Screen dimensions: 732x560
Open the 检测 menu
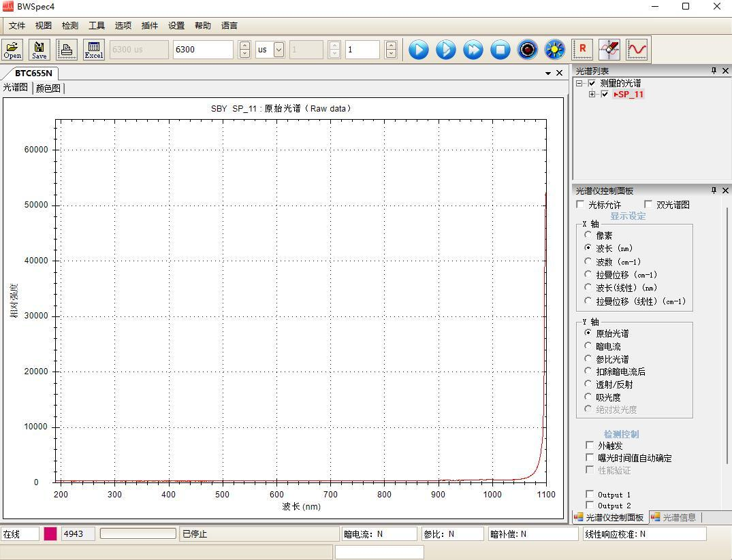(x=69, y=25)
